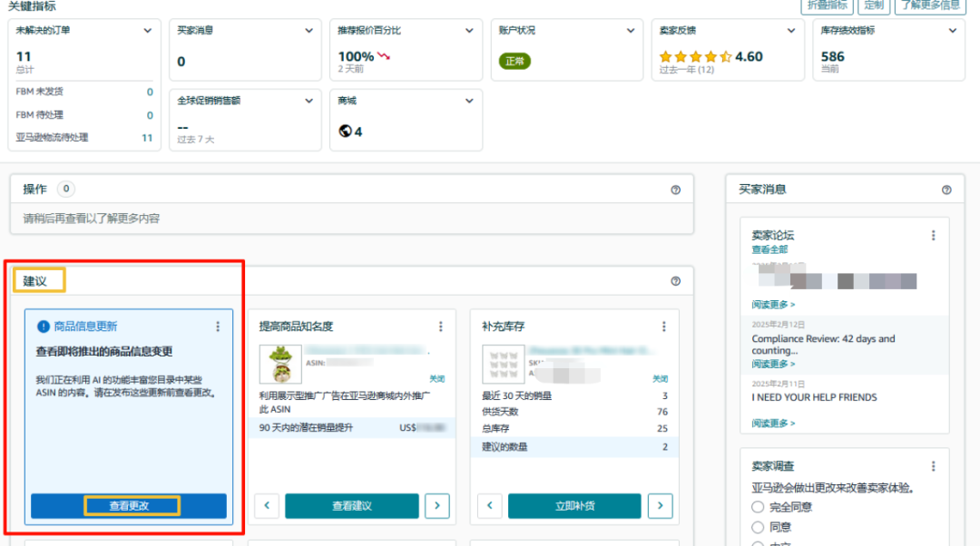
Task: Open the 卖家论坛 options menu
Action: pyautogui.click(x=933, y=235)
